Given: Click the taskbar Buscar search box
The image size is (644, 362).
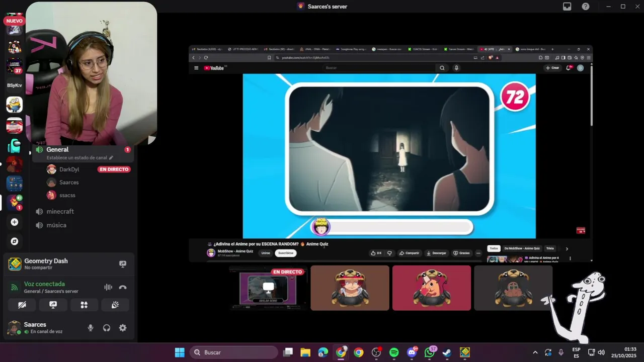Looking at the screenshot, I should coord(233,352).
